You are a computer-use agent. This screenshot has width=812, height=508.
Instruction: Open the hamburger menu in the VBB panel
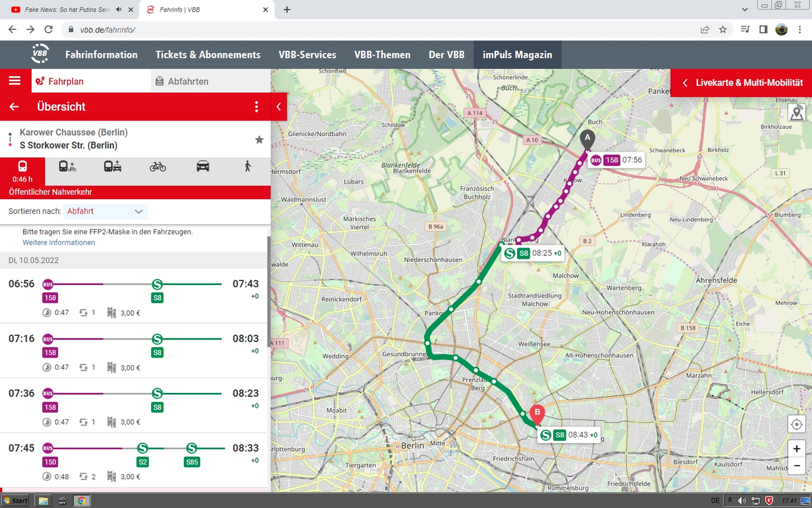[15, 81]
